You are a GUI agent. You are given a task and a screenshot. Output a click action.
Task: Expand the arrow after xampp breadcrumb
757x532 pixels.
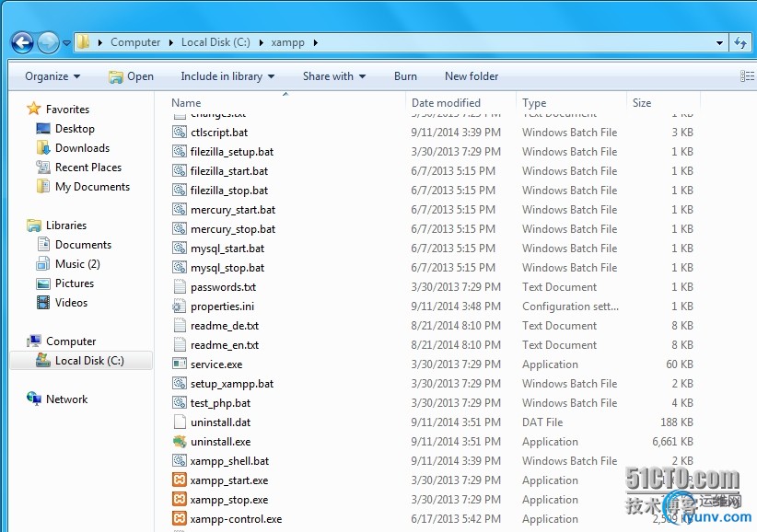pos(316,42)
